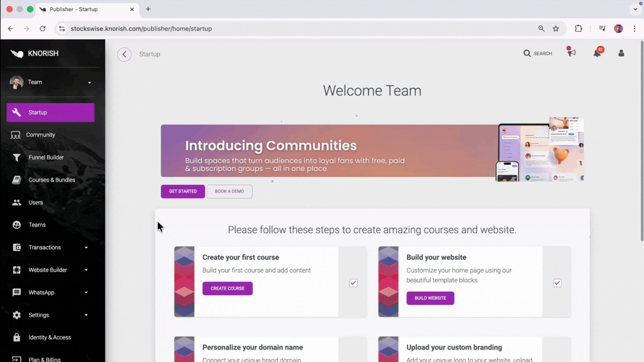Click the page vertical scrollbar
The image size is (644, 362).
coord(642,141)
